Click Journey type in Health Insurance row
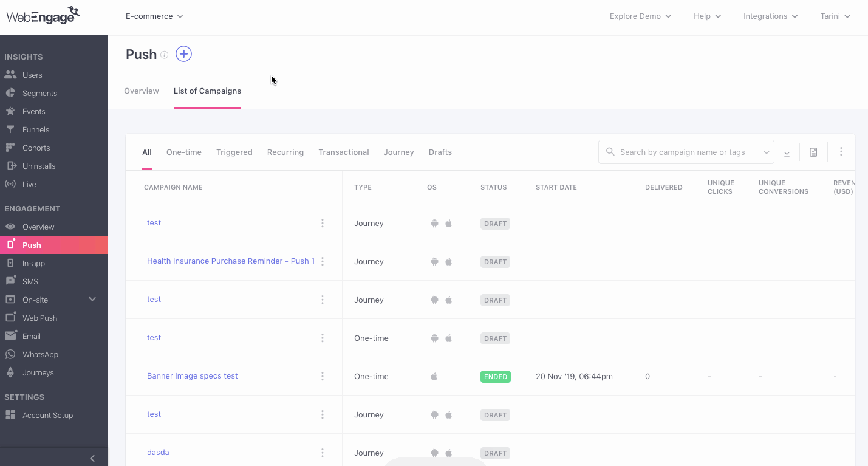This screenshot has height=466, width=868. tap(369, 262)
